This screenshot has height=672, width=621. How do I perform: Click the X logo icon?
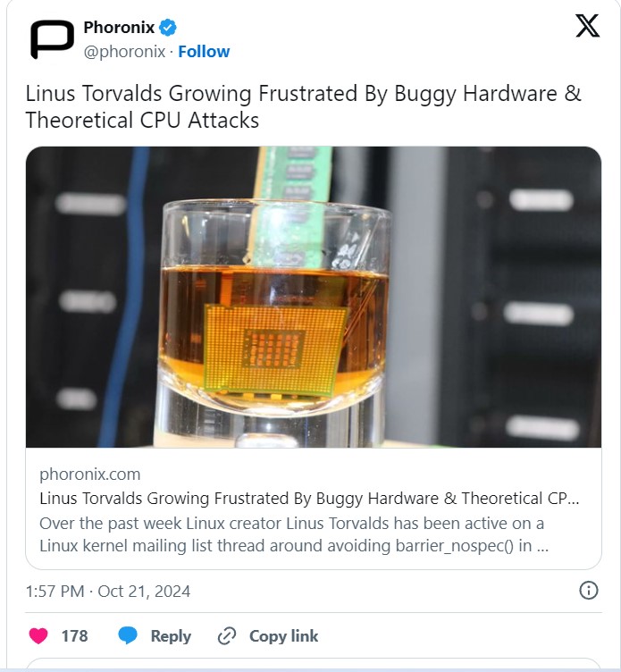[587, 26]
